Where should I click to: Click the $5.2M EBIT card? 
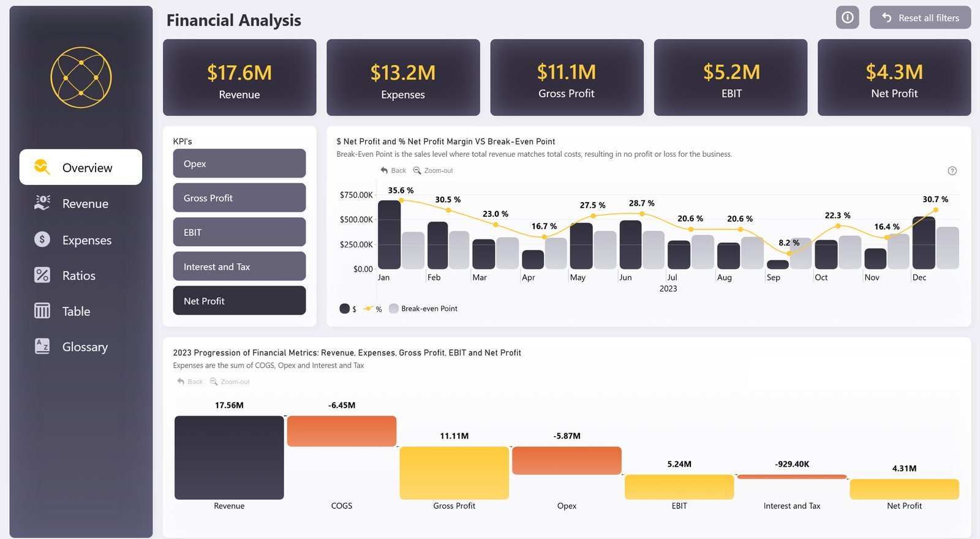(731, 77)
